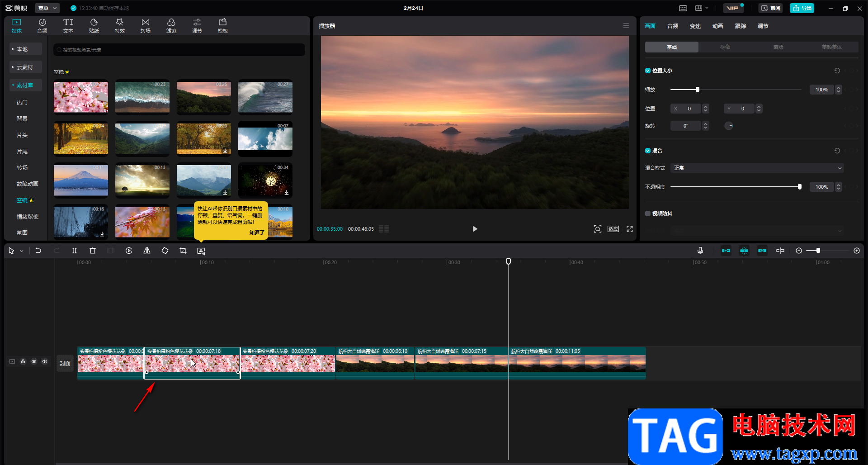Switch to the 动画 tab
Image resolution: width=868 pixels, height=465 pixels.
coord(718,26)
